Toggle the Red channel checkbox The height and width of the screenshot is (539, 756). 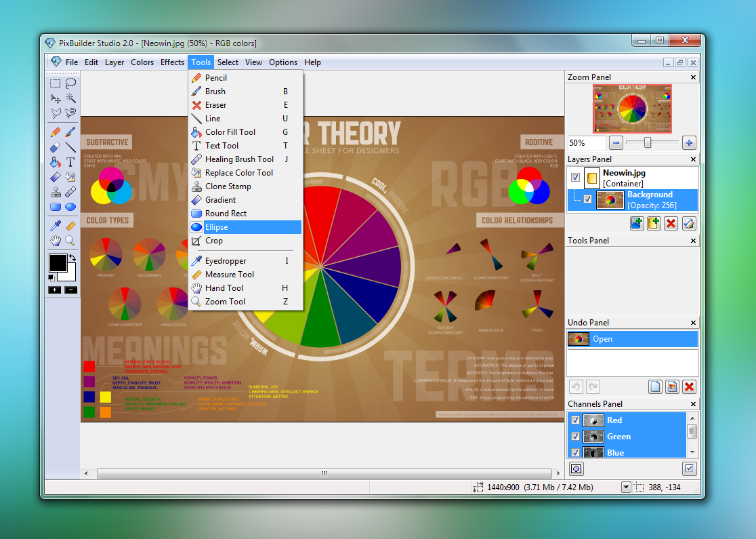(x=575, y=420)
